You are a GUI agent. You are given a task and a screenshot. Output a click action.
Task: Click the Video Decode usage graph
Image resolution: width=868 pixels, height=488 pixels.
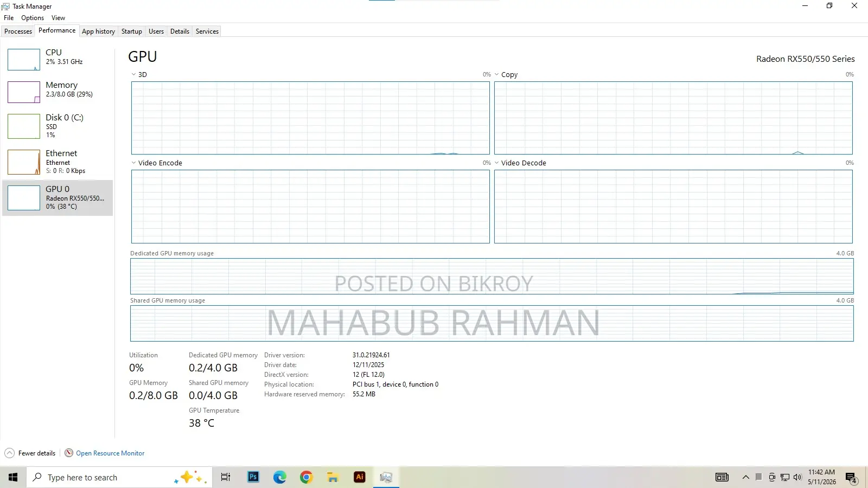(x=673, y=207)
